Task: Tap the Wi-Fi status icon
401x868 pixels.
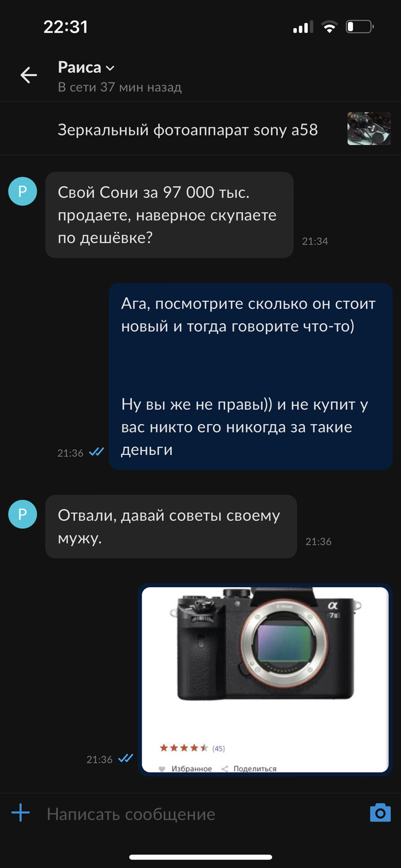Action: point(329,27)
